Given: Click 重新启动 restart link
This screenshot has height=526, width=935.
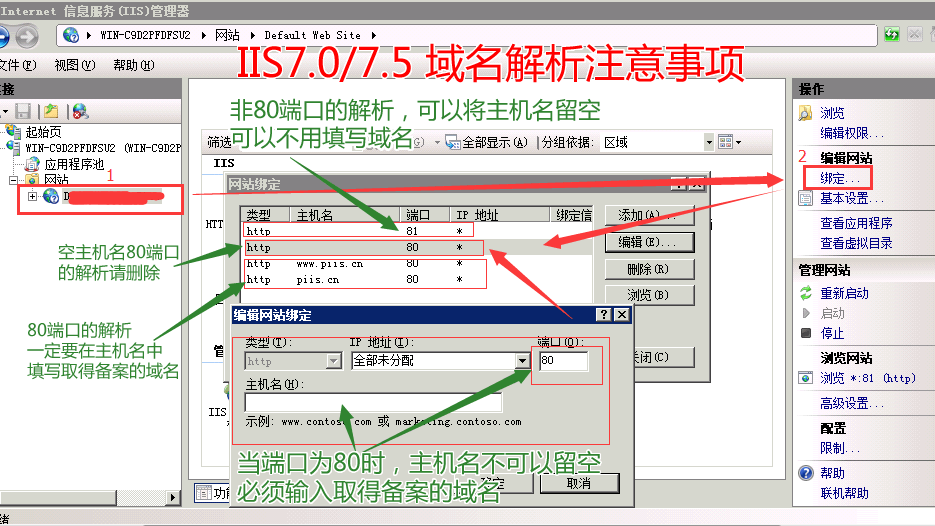Looking at the screenshot, I should click(844, 293).
